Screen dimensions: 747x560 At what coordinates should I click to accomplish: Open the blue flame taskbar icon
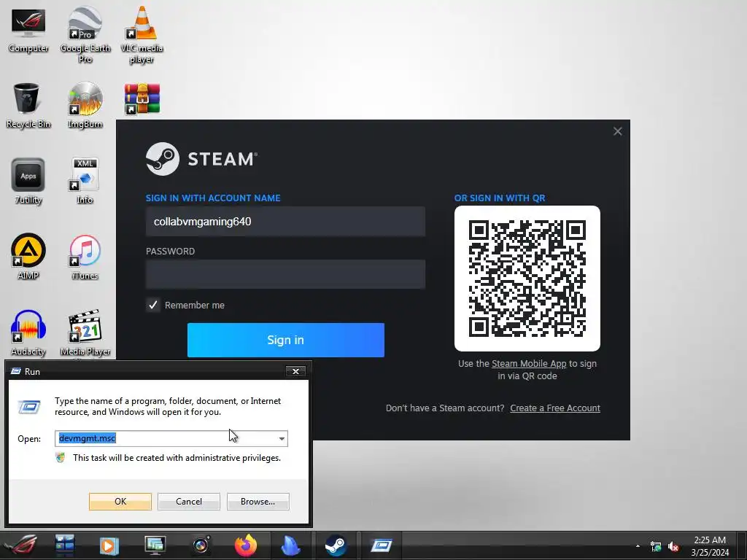[290, 545]
